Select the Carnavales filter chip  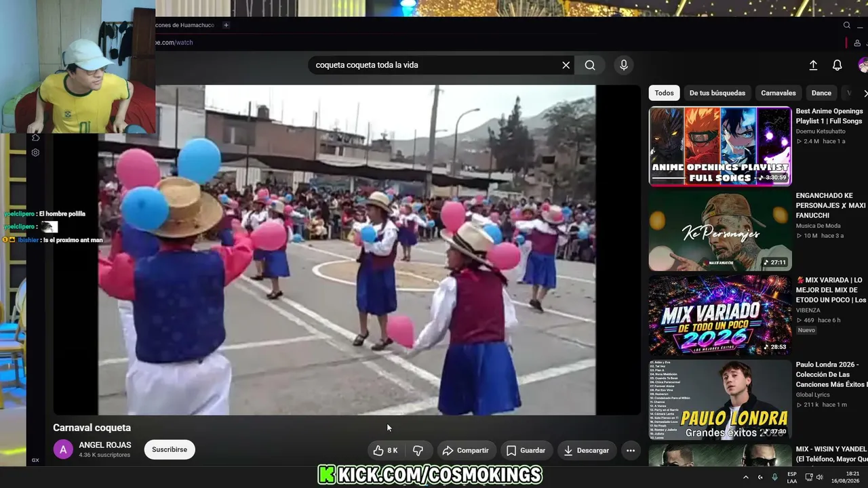click(x=778, y=93)
